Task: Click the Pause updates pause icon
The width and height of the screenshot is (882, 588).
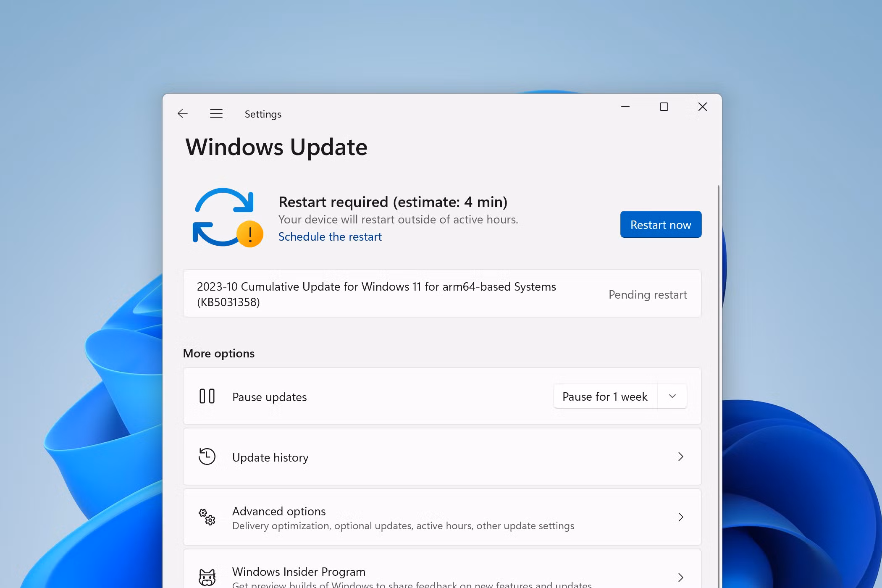Action: click(207, 396)
